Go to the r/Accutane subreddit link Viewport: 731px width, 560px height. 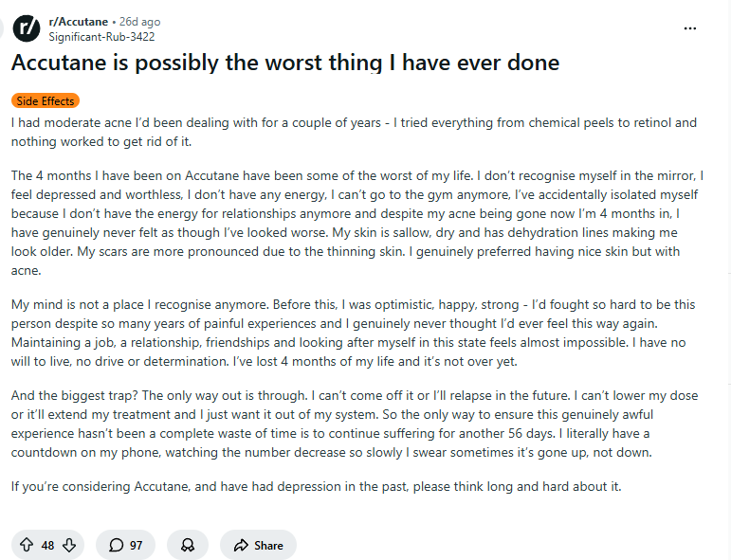[x=78, y=22]
